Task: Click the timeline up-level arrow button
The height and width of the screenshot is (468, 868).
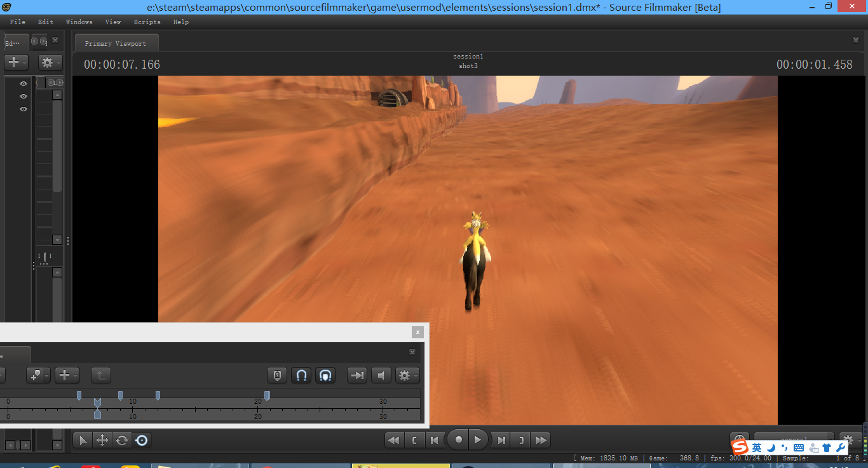Action: click(100, 375)
